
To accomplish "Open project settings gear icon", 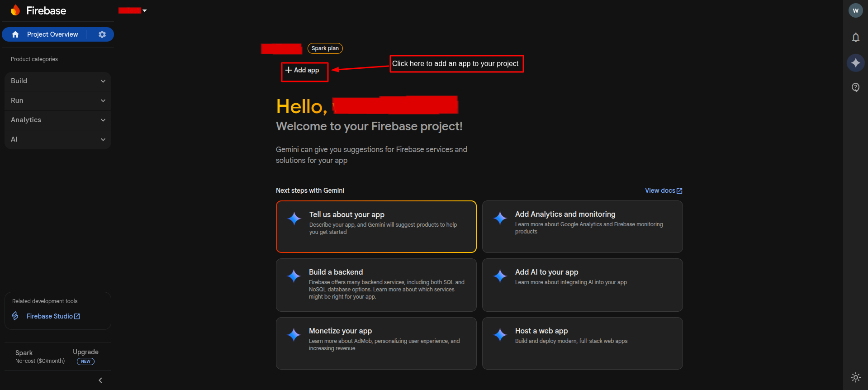I will 102,34.
